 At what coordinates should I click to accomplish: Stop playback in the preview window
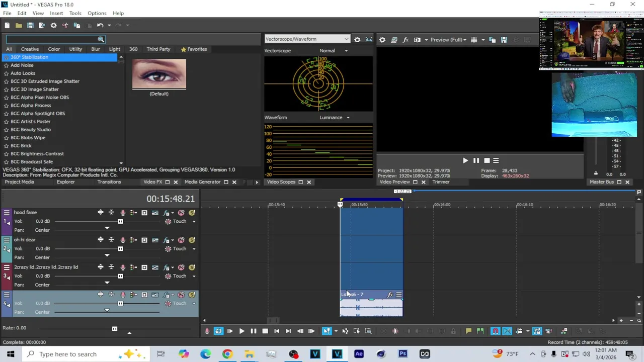tap(487, 161)
